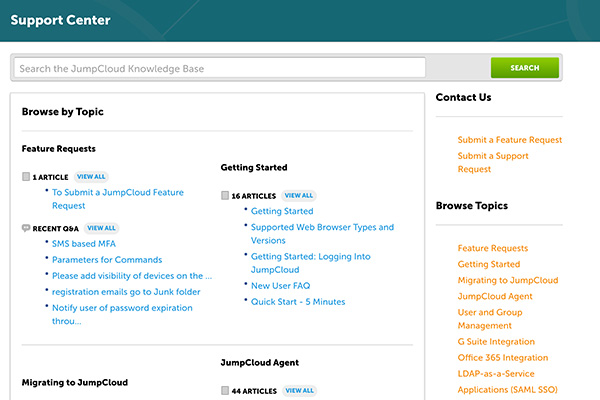
Task: View all Recent Q&A posts
Action: pyautogui.click(x=100, y=228)
